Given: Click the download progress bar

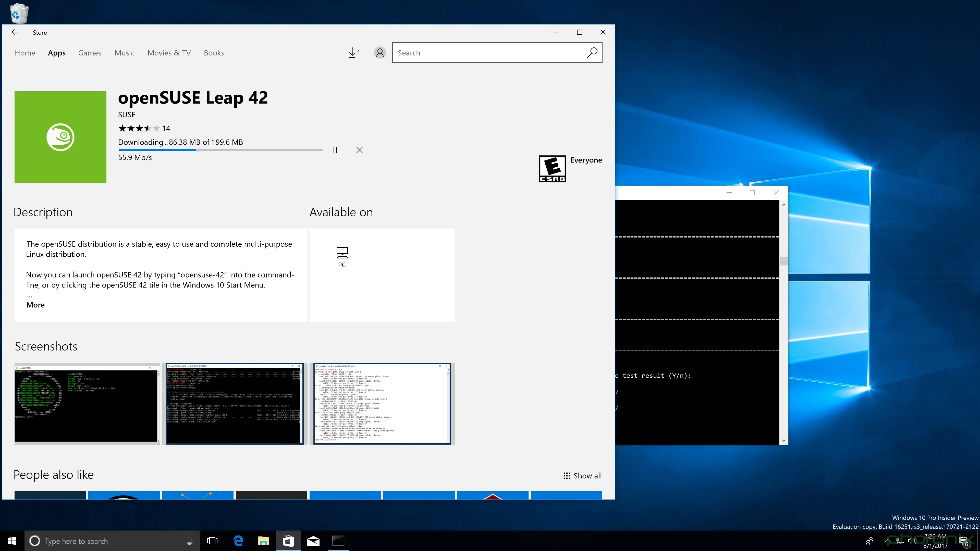Looking at the screenshot, I should (220, 150).
